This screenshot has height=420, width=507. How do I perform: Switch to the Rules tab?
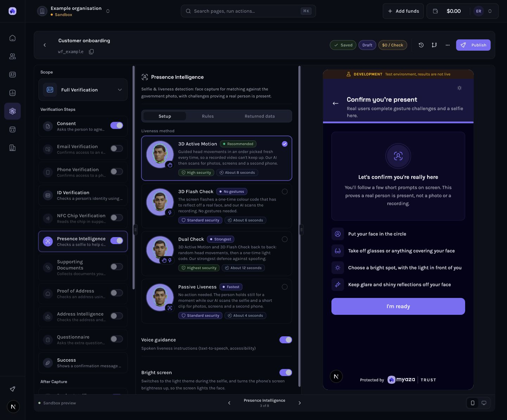click(208, 116)
